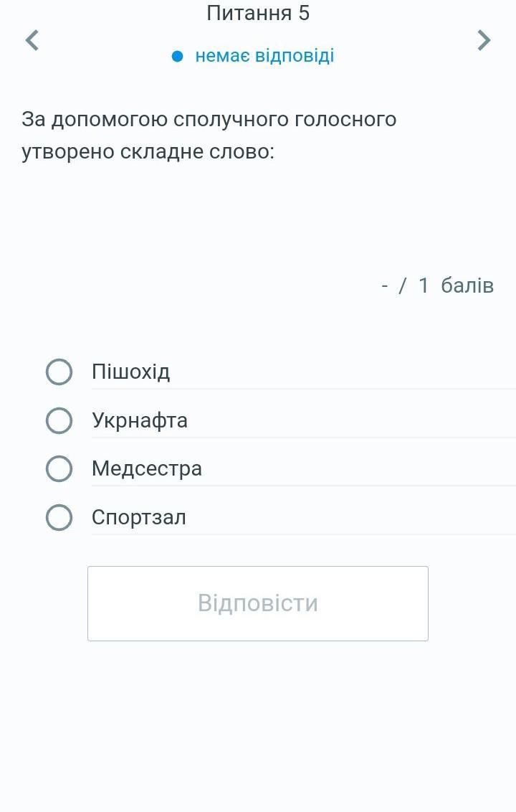Click the Спортзал answer label
Screen dimensions: 516x812
click(139, 517)
